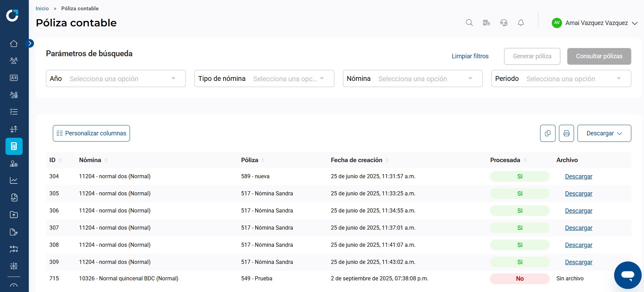Screen dimensions: 644x292
Task: Open the Tipo de nómina dropdown
Action: pyautogui.click(x=264, y=78)
